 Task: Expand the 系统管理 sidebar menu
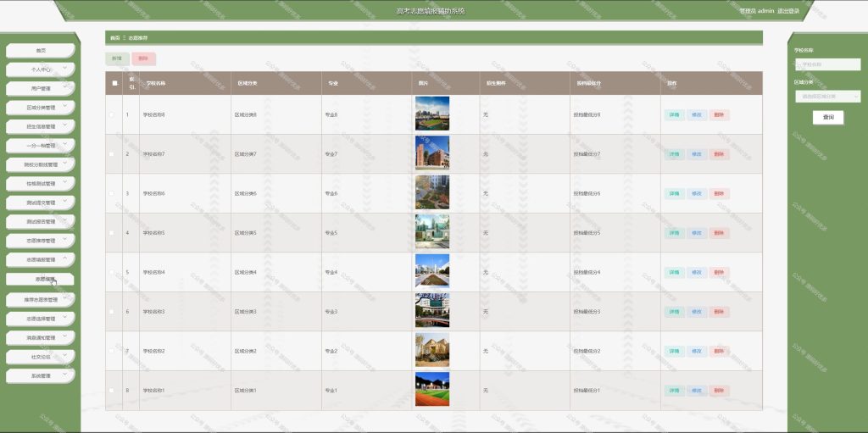[x=41, y=376]
